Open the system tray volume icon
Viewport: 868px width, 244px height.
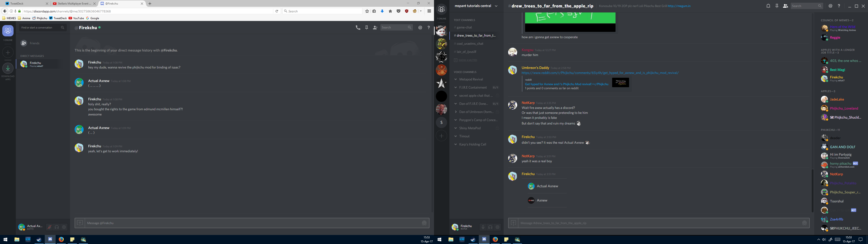pos(824,240)
